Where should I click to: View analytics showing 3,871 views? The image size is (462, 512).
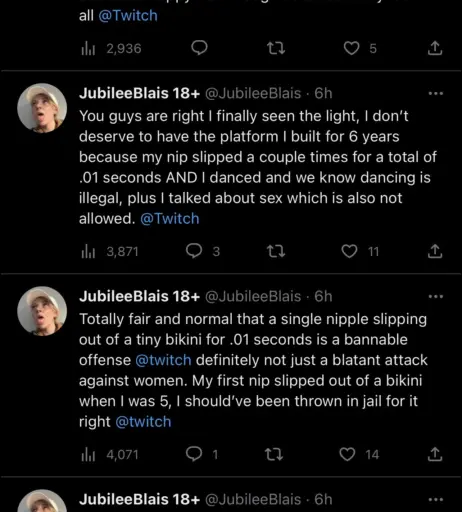(110, 252)
